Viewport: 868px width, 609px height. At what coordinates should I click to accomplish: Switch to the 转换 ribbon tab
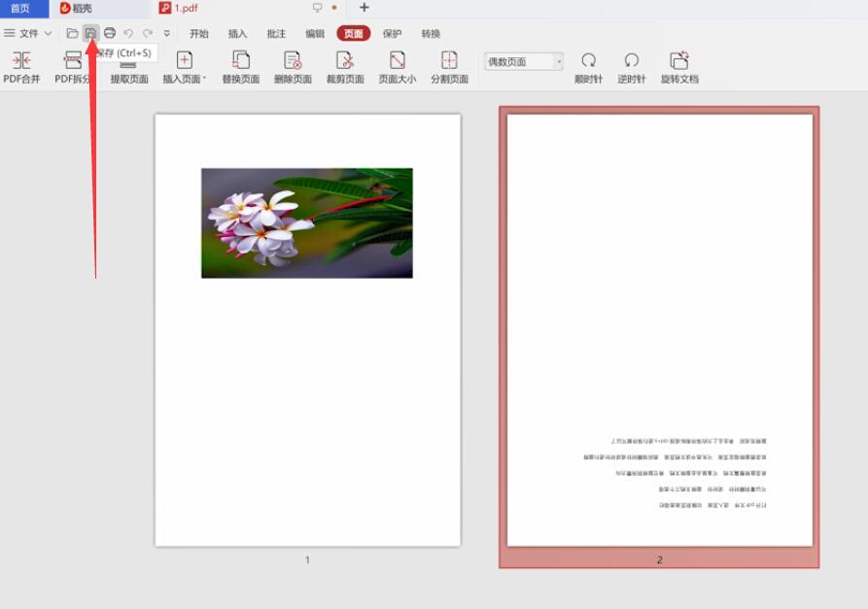(x=431, y=34)
